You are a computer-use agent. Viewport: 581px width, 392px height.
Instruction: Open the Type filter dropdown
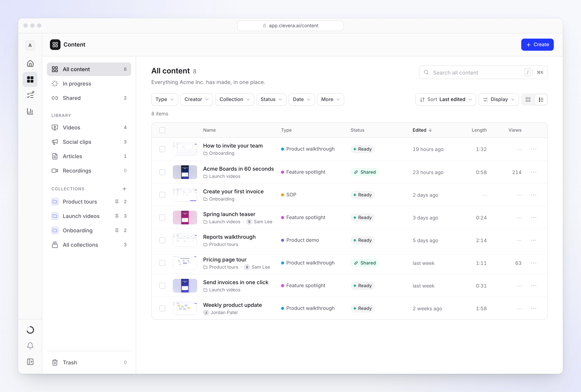pyautogui.click(x=164, y=100)
